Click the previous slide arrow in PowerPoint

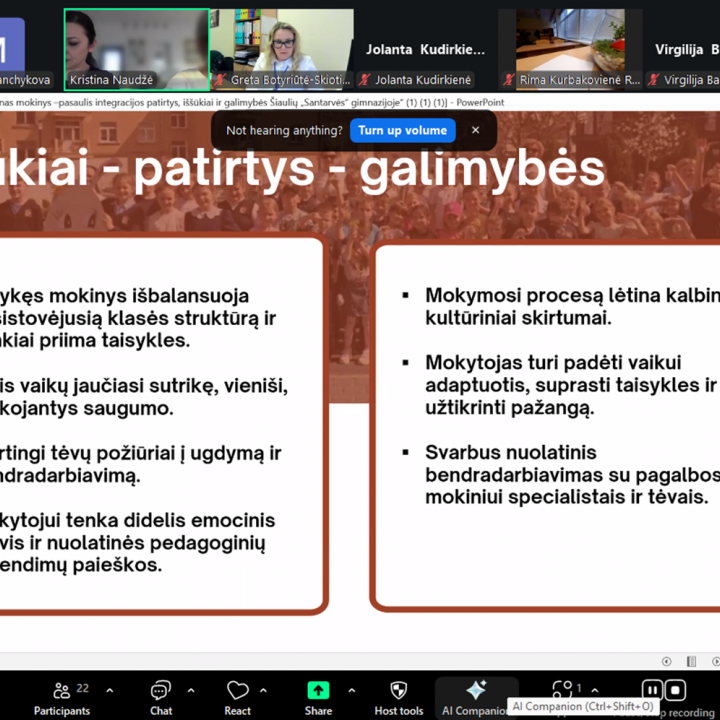[667, 661]
